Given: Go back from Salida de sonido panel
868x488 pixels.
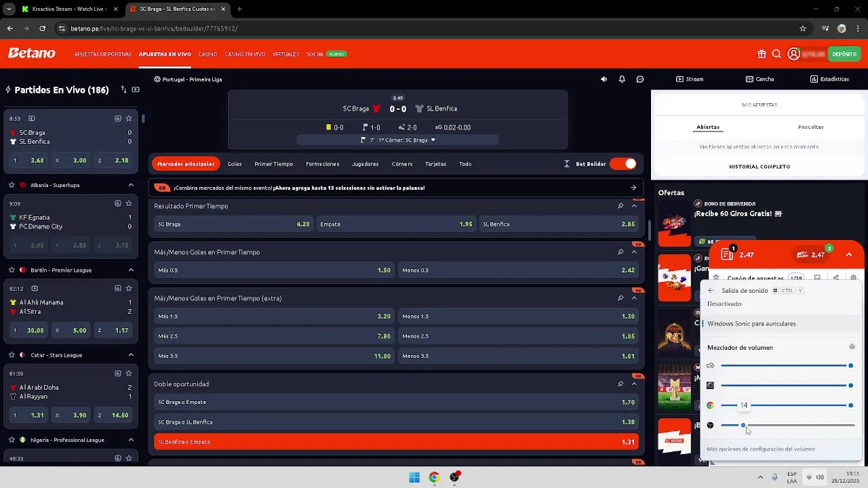Looking at the screenshot, I should pos(711,290).
